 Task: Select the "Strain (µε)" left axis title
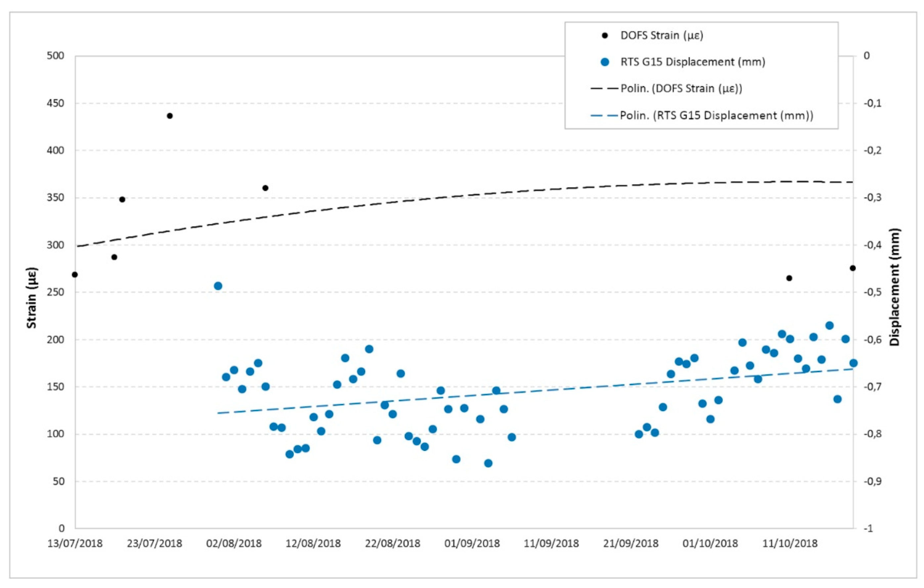pos(32,297)
